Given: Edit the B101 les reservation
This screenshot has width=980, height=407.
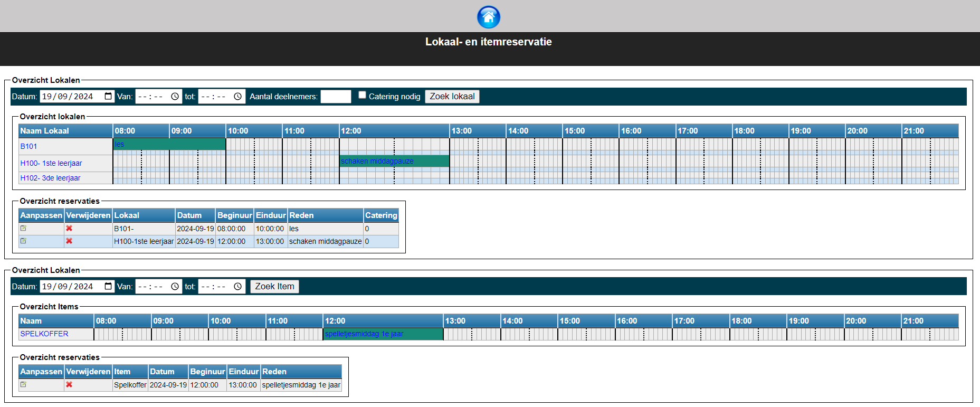Looking at the screenshot, I should tap(23, 229).
